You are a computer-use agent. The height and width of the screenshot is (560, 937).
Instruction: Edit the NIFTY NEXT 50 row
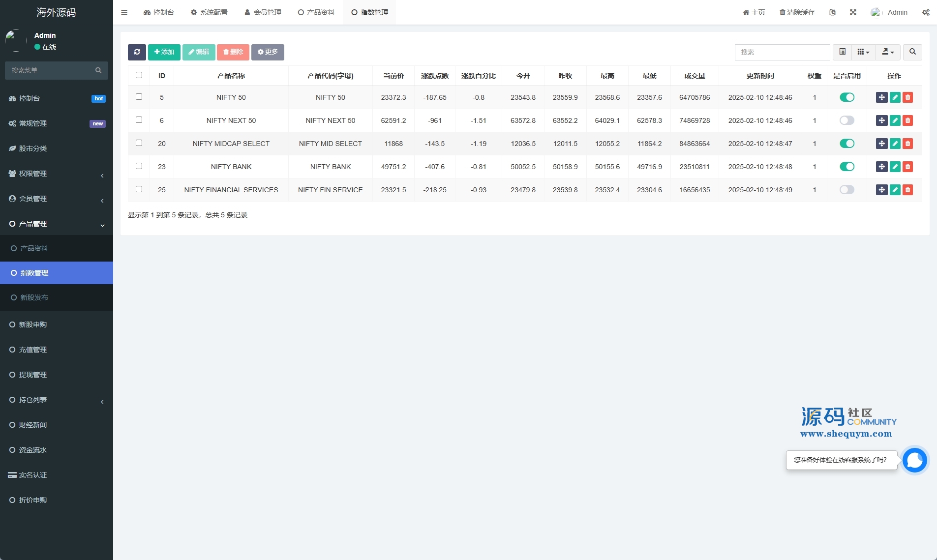(x=895, y=120)
